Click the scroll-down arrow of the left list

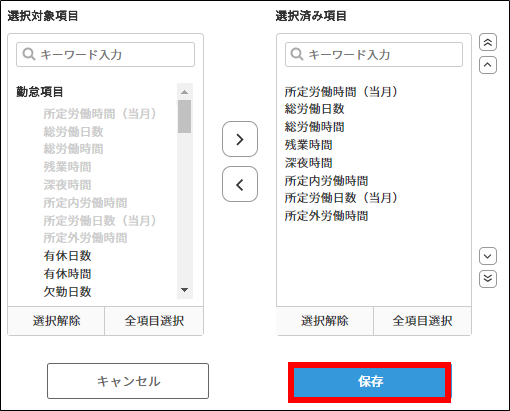click(x=184, y=290)
